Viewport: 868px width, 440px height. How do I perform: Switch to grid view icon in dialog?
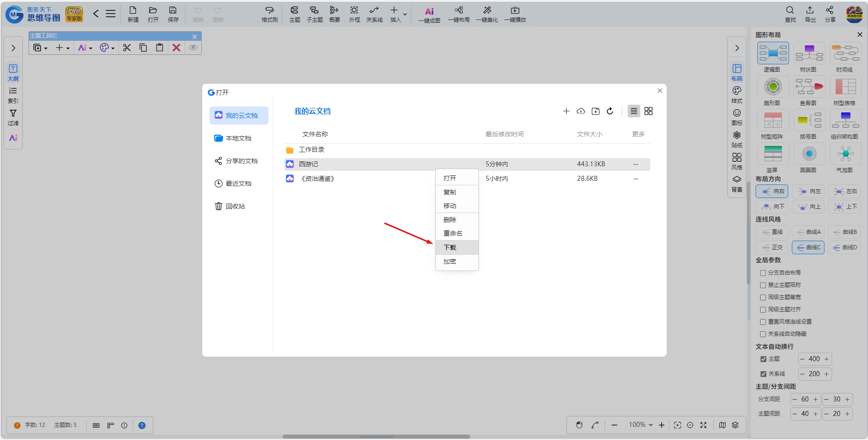[x=649, y=111]
